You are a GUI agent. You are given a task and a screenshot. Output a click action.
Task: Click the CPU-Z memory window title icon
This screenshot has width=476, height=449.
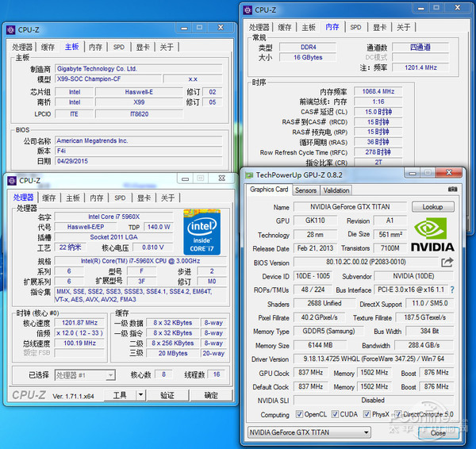[x=248, y=10]
